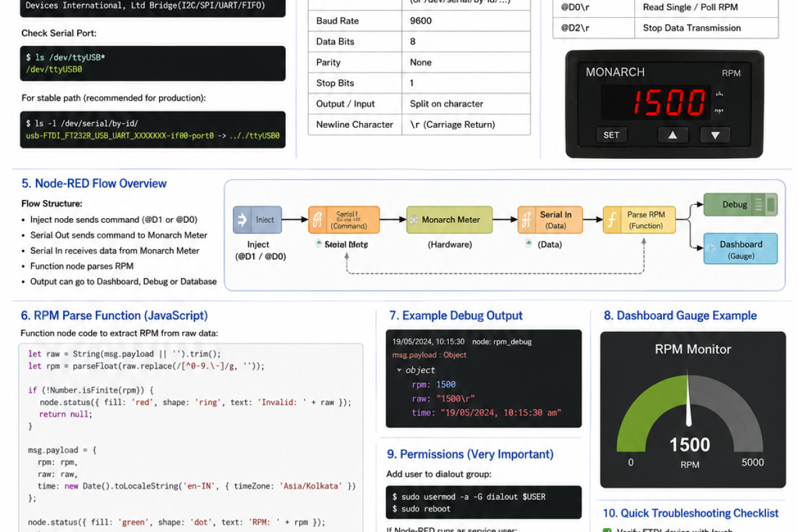This screenshot has width=798, height=532.
Task: Click the '@D2\r' command cell
Action: click(x=595, y=28)
